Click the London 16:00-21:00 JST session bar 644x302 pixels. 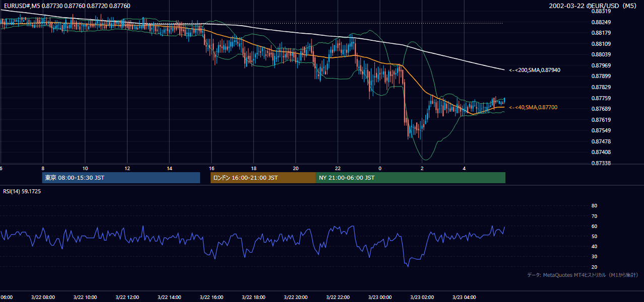click(x=263, y=178)
